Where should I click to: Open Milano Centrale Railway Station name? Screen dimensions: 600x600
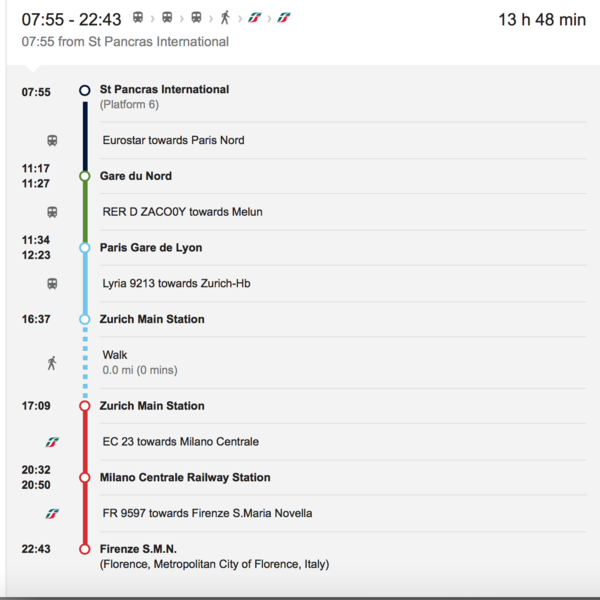coord(185,477)
